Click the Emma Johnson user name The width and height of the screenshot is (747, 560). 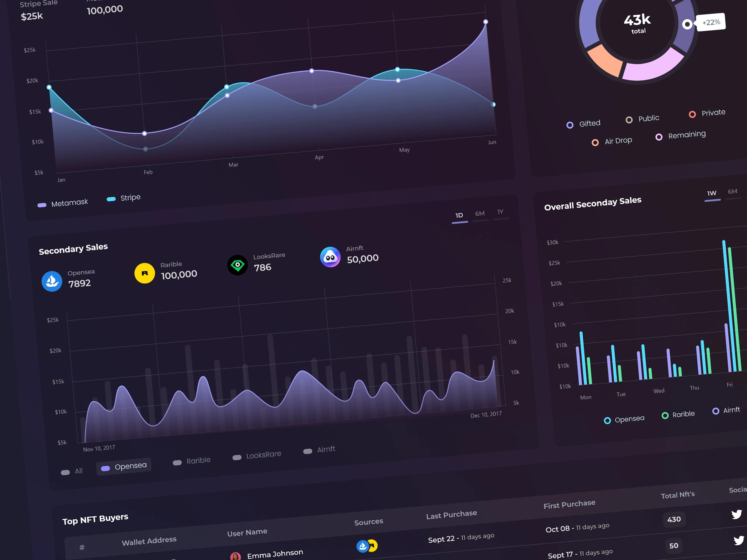point(275,554)
